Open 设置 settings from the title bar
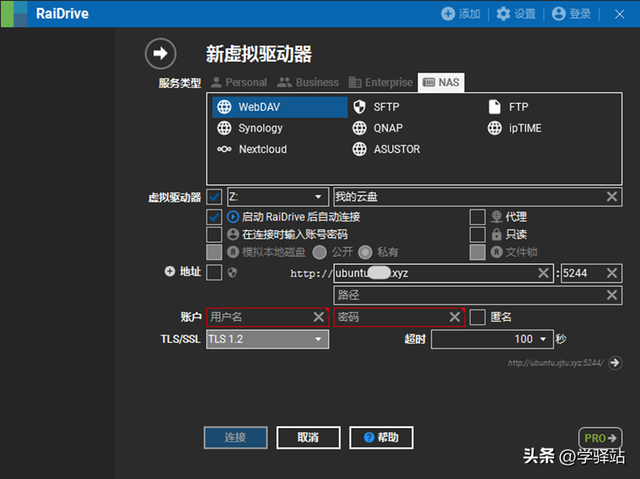The height and width of the screenshot is (479, 640). click(516, 14)
